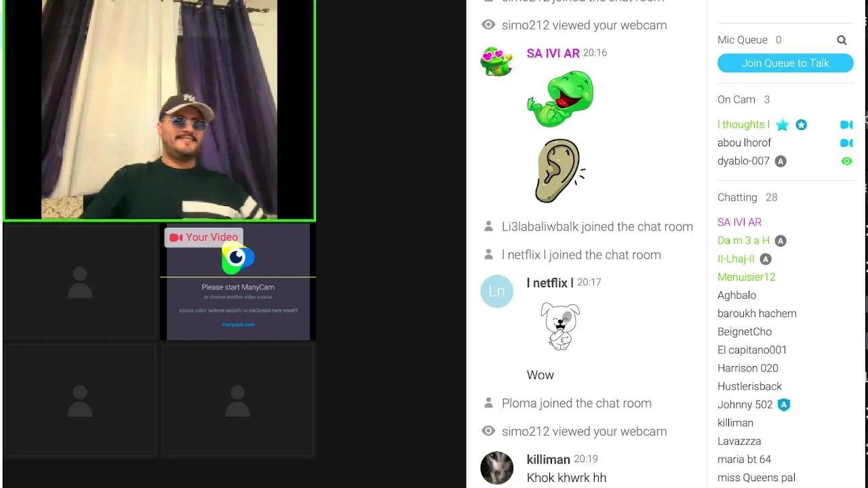Click the star badge next to l thoughts l
The height and width of the screenshot is (488, 868).
782,125
